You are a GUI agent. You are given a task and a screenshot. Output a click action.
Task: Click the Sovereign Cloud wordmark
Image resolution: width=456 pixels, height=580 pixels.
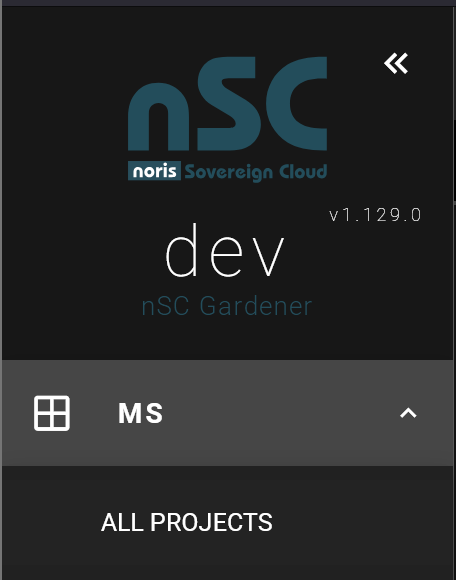(x=256, y=172)
